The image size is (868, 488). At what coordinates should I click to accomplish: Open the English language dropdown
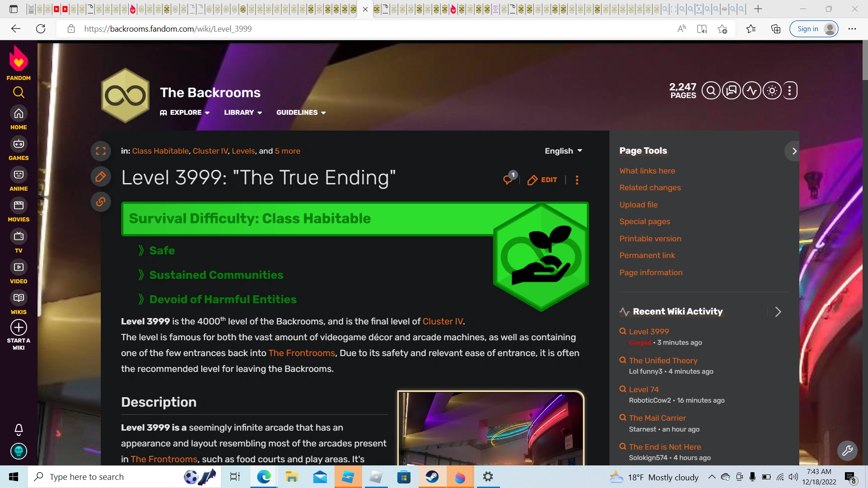[x=563, y=151]
